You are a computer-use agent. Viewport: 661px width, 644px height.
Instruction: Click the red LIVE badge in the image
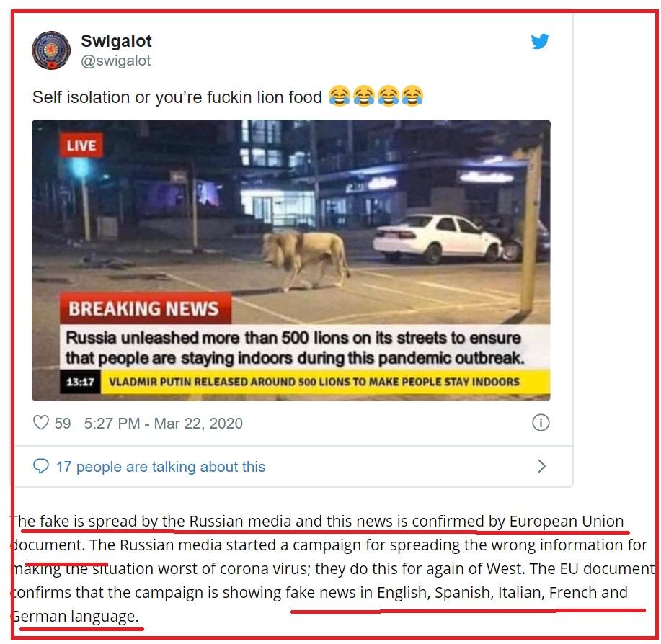click(x=81, y=146)
